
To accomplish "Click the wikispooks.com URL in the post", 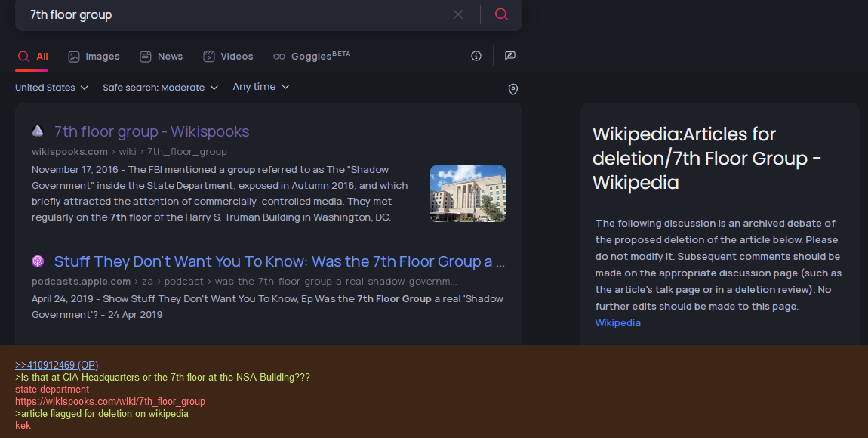I will (x=110, y=402).
